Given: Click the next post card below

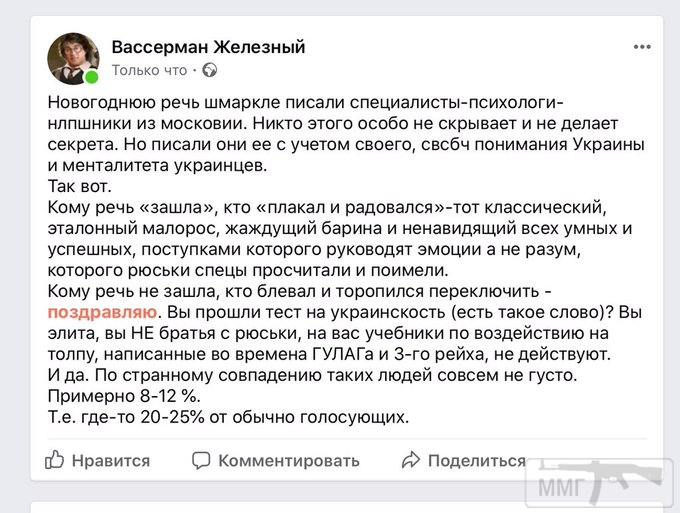Looking at the screenshot, I should 340,506.
